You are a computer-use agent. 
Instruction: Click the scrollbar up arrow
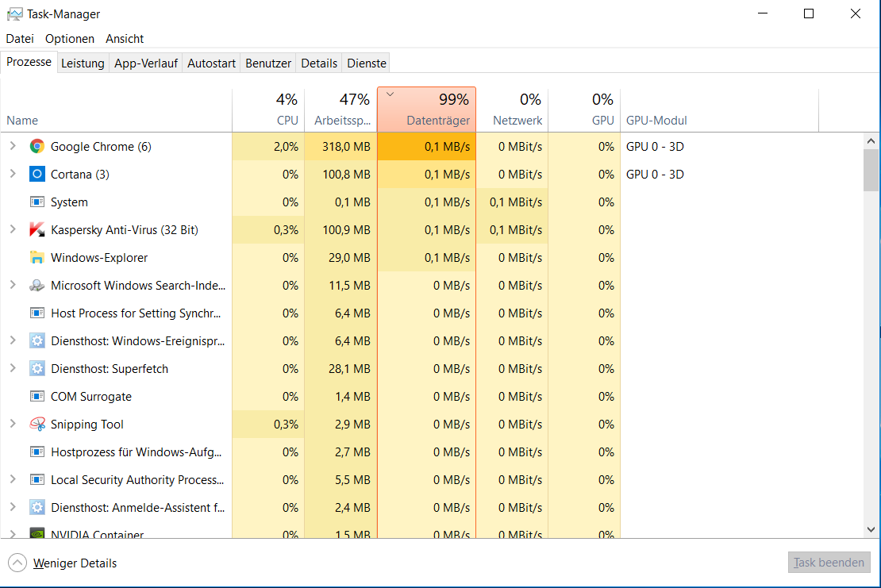tap(871, 141)
